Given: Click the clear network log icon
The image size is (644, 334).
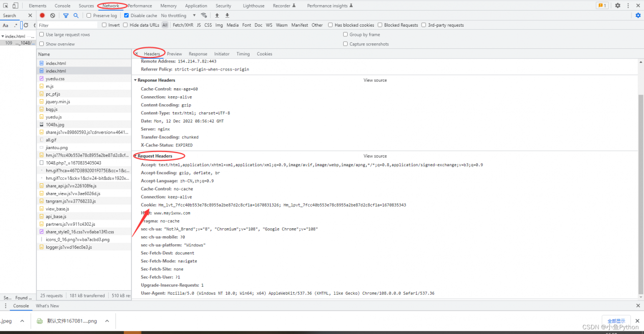Looking at the screenshot, I should pyautogui.click(x=52, y=16).
